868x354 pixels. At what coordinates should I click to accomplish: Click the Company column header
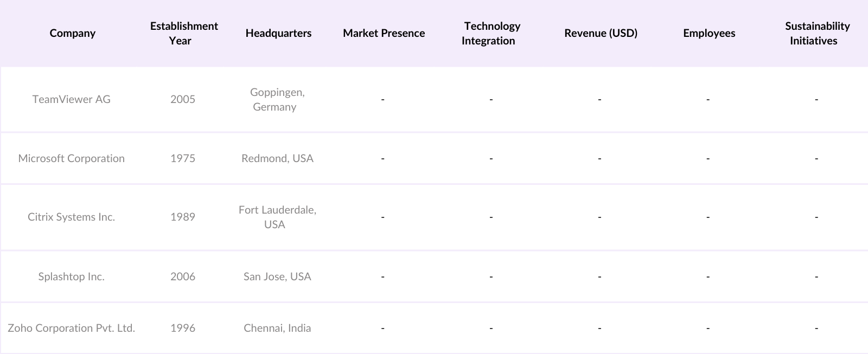72,33
